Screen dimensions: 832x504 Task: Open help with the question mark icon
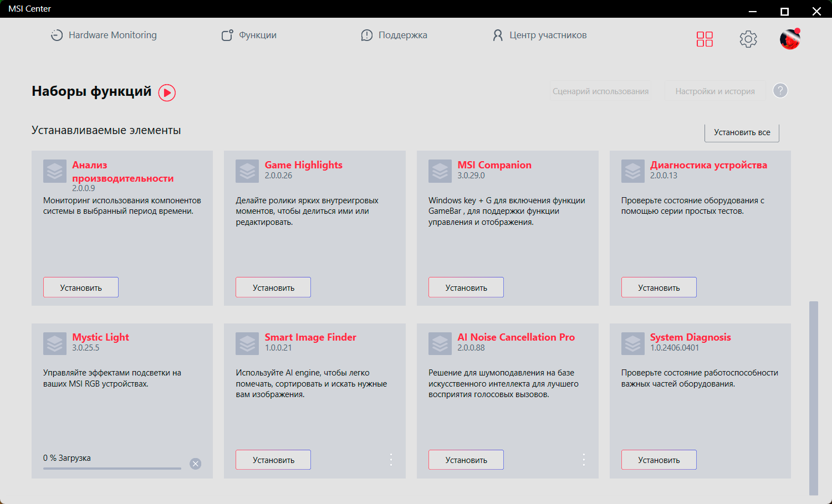pyautogui.click(x=780, y=90)
